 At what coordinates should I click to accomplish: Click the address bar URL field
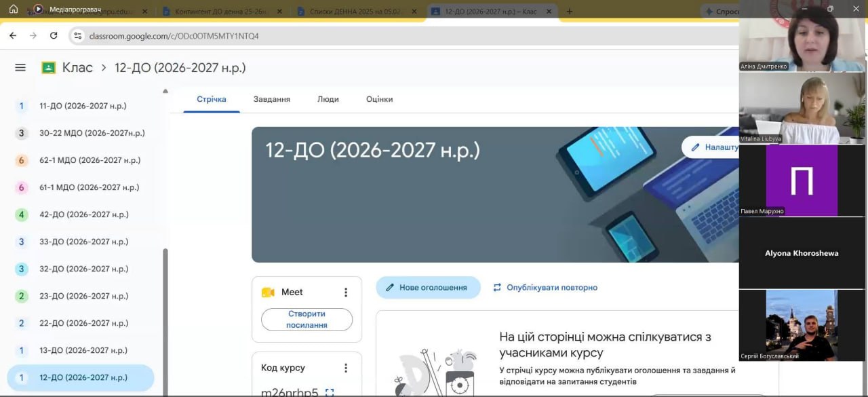407,35
